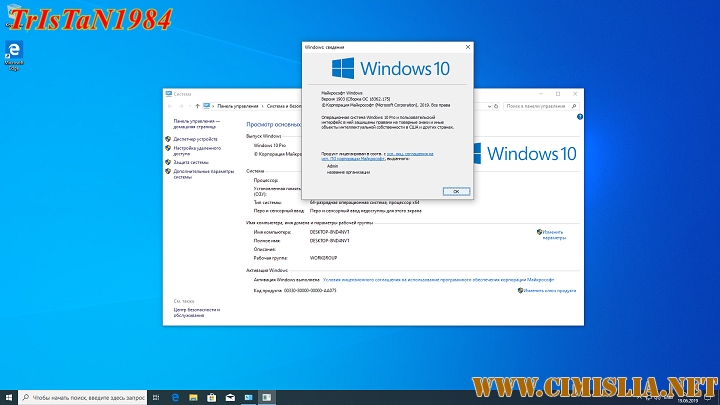The image size is (720, 405).
Task: Select the product code '00330-80000-00000-AA375'
Action: pos(310,291)
